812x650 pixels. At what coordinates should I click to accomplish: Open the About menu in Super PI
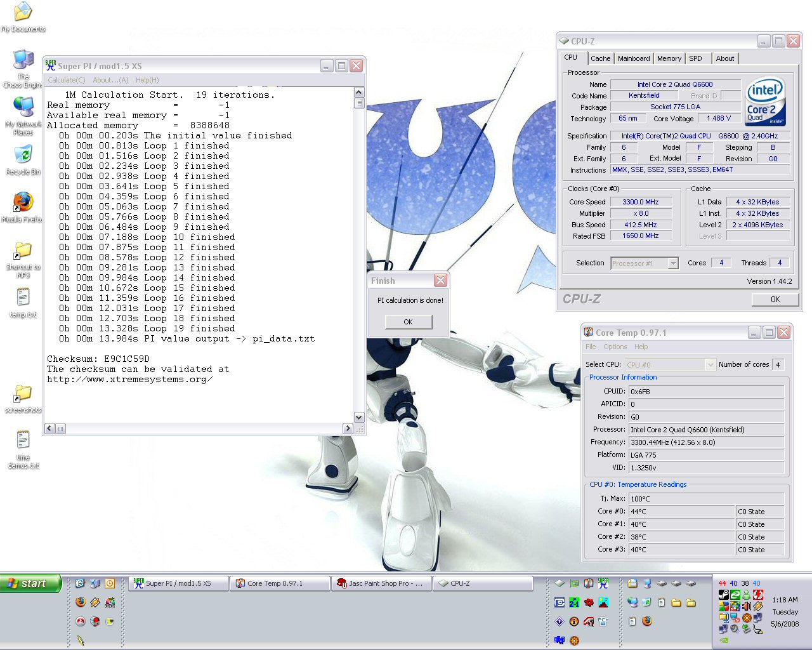[110, 80]
